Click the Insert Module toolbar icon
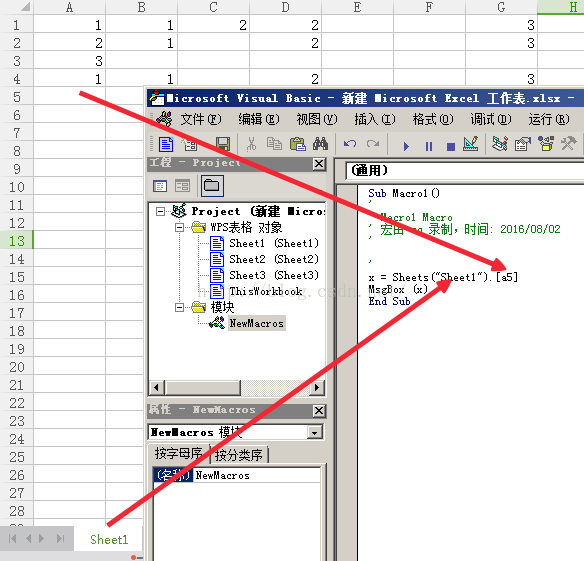This screenshot has width=584, height=561. click(x=190, y=144)
